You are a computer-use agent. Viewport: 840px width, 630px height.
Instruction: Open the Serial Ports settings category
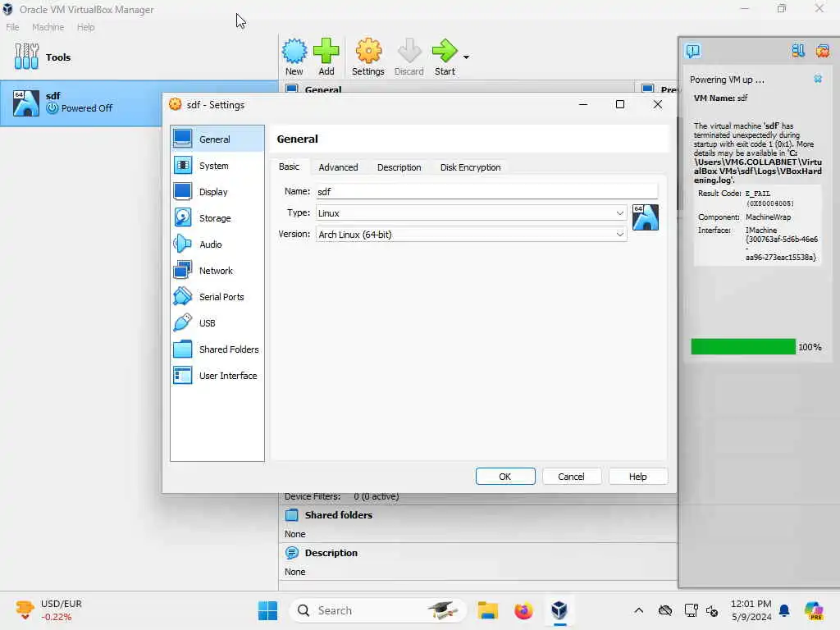tap(217, 297)
